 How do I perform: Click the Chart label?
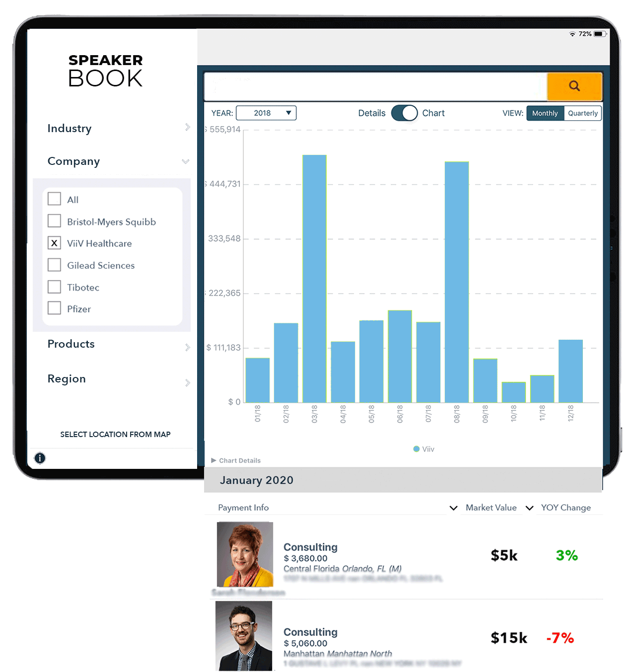click(x=433, y=113)
